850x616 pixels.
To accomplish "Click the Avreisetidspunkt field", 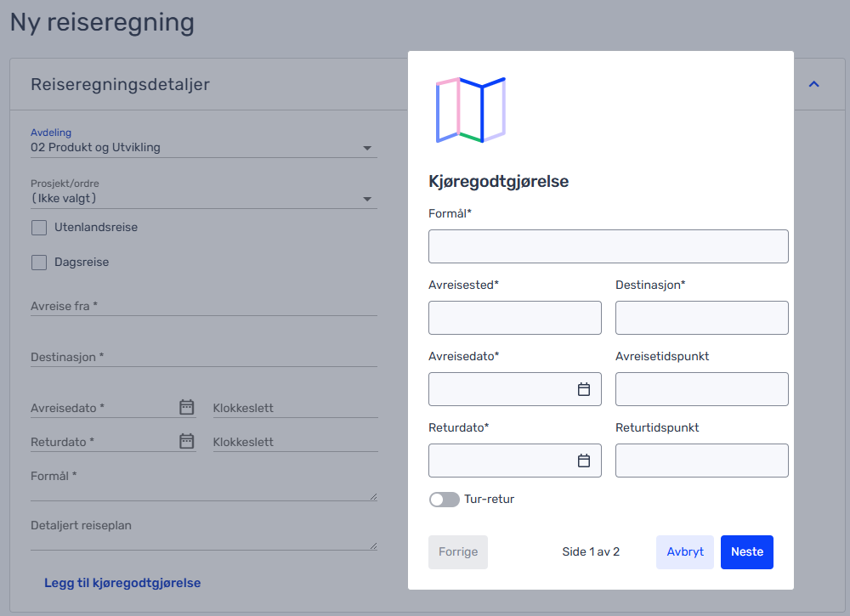I will (x=701, y=389).
